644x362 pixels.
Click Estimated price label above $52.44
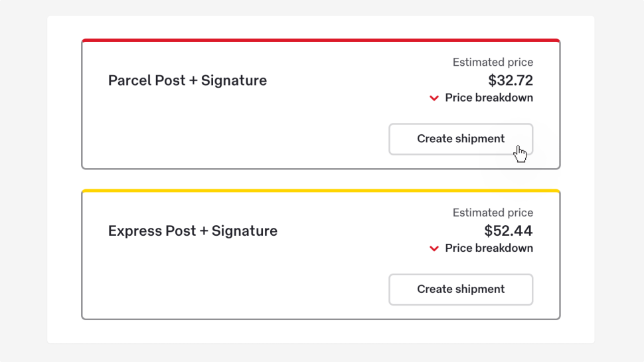(493, 213)
